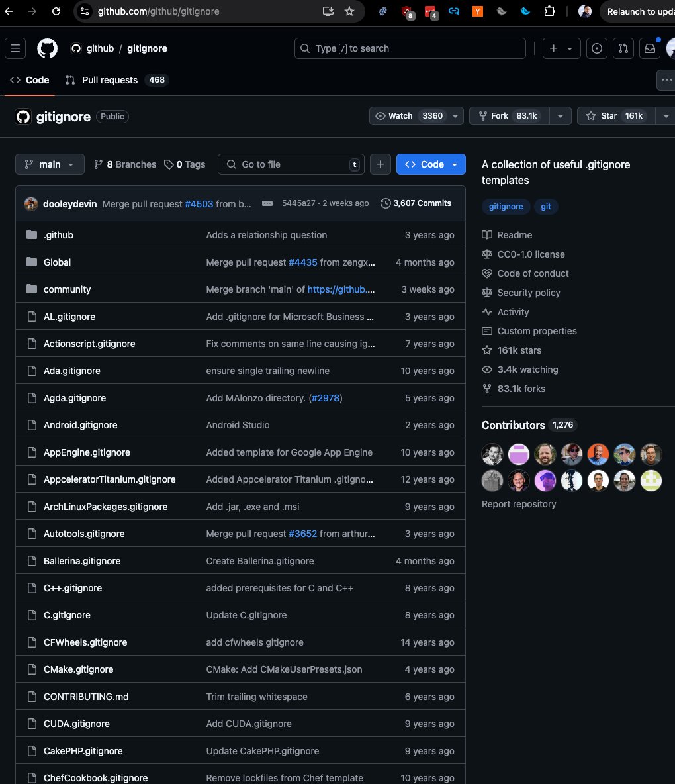Image resolution: width=675 pixels, height=784 pixels.
Task: Open Security policy link
Action: coord(521,293)
